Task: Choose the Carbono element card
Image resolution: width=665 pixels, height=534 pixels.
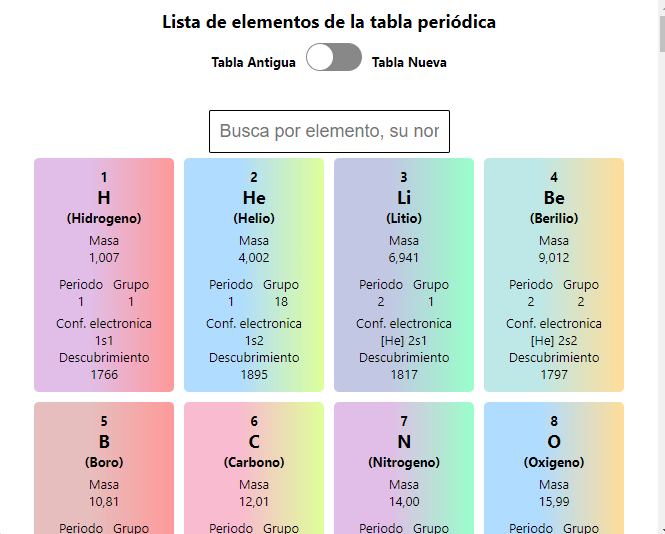Action: point(254,468)
